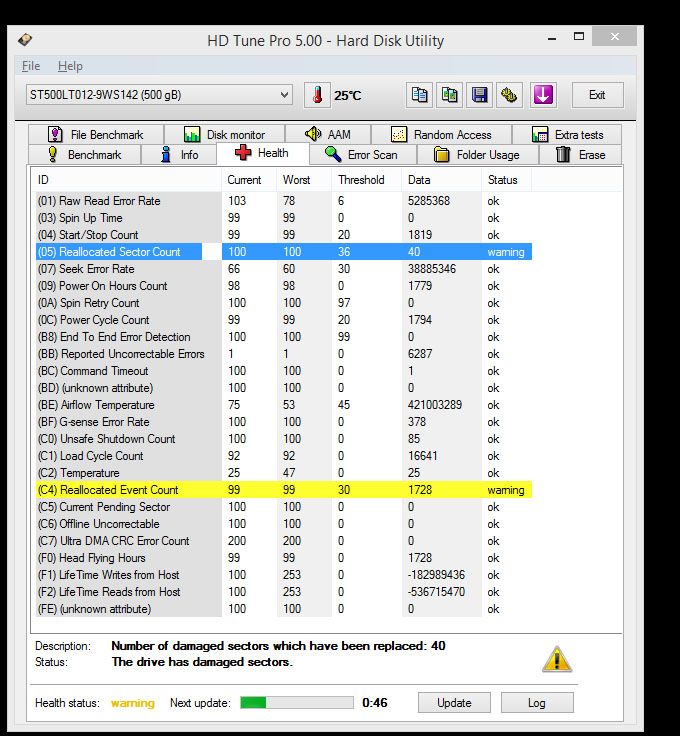The image size is (680, 736).
Task: Select the Raw Read Error Rate row
Action: (x=283, y=201)
